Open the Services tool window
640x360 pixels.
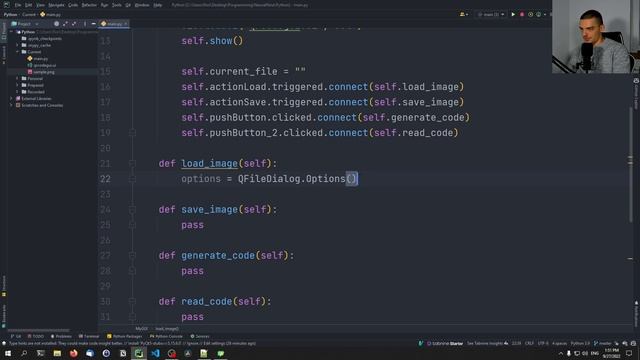coord(200,336)
